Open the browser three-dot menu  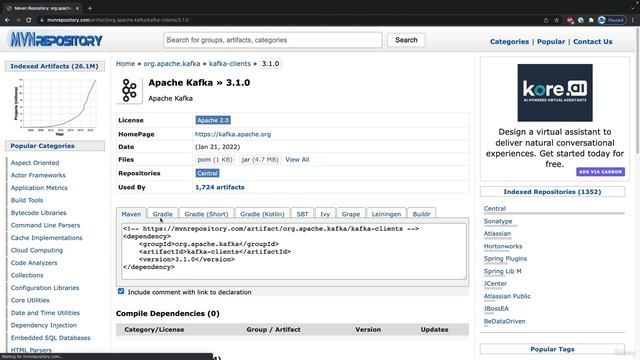(633, 20)
